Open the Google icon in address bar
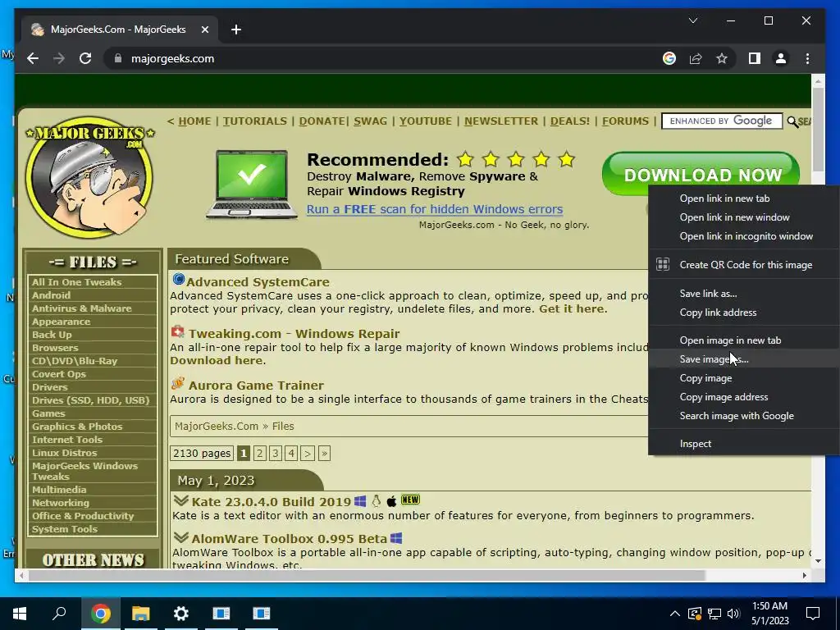This screenshot has height=630, width=840. [669, 58]
